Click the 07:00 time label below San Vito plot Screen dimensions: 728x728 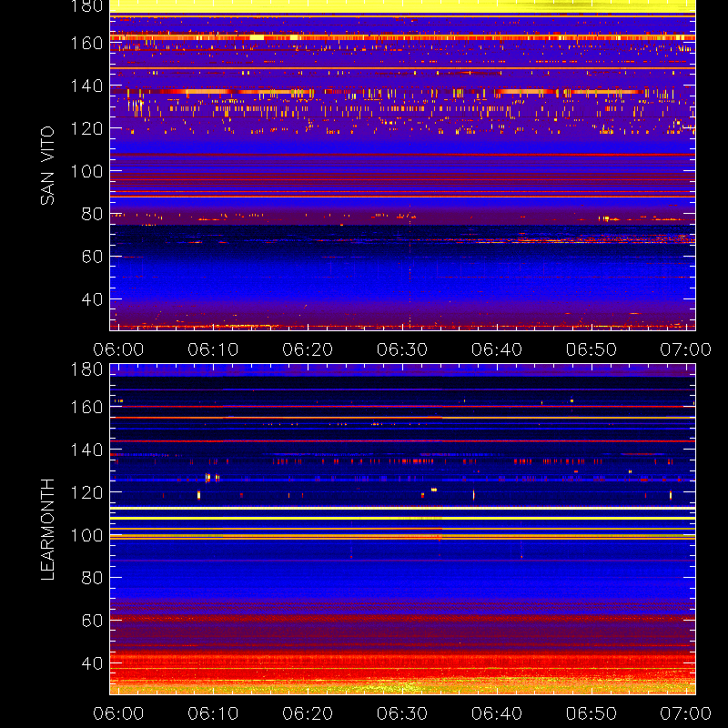[686, 349]
